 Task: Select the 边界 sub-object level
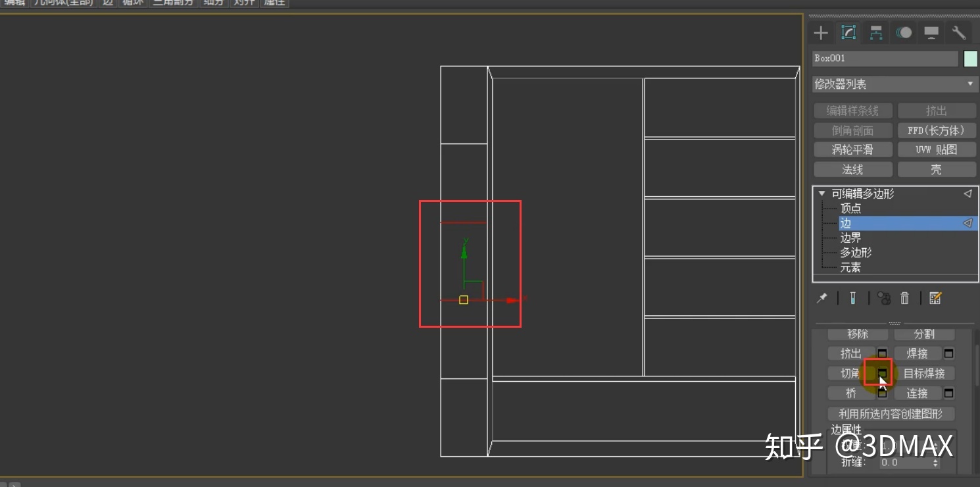tap(850, 238)
